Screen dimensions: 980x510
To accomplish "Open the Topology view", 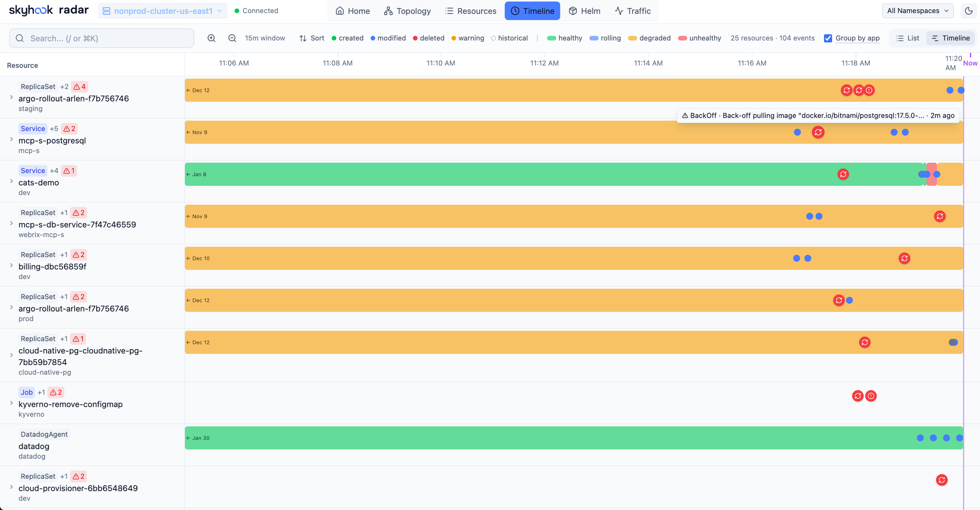I will 407,11.
